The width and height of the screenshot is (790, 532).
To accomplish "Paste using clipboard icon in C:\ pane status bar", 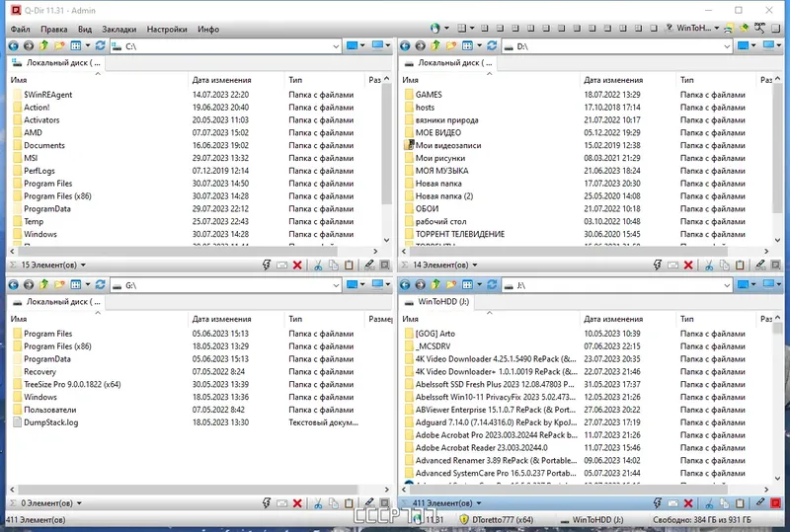I will (x=349, y=265).
